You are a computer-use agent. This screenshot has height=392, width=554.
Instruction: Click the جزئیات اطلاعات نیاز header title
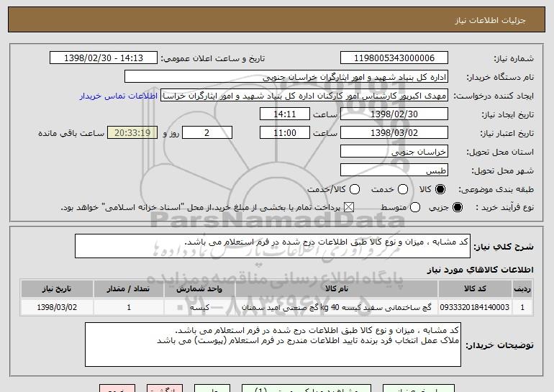pos(490,20)
